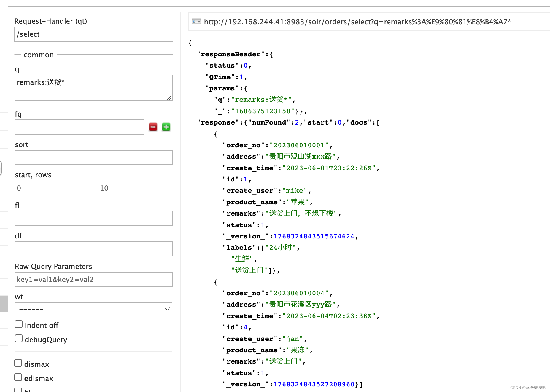Click the label value "24小时"

tap(280, 247)
